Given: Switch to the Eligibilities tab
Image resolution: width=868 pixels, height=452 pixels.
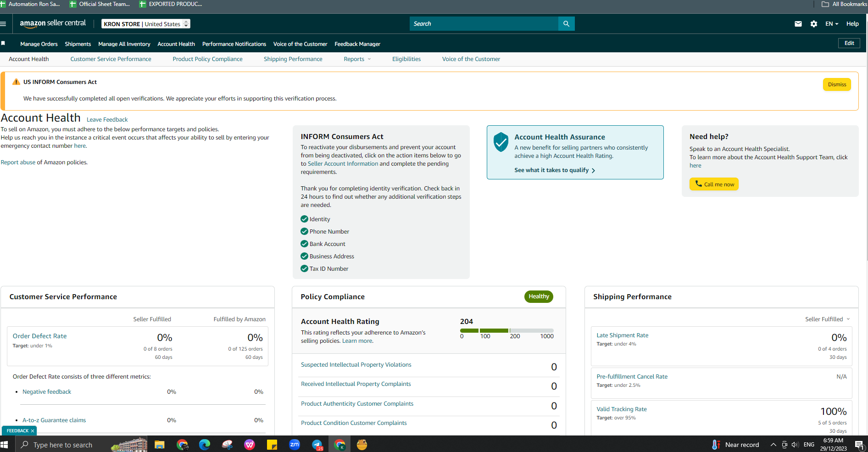Looking at the screenshot, I should (406, 59).
